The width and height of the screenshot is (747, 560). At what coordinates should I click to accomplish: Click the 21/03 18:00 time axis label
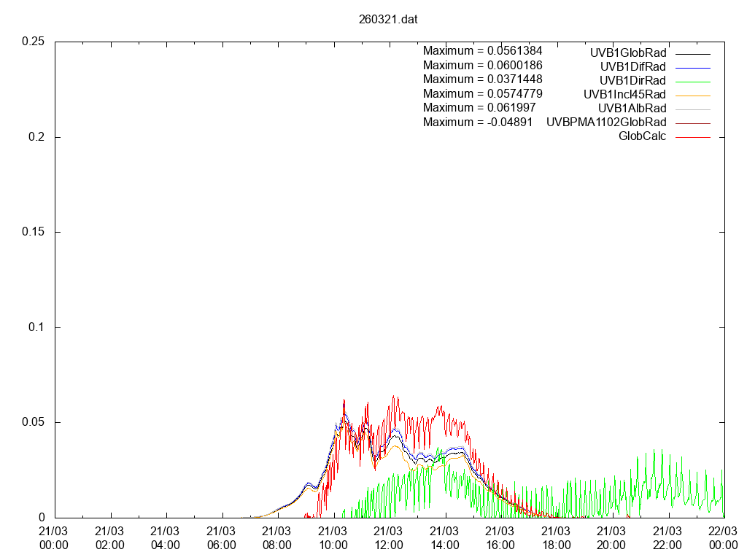click(x=556, y=538)
